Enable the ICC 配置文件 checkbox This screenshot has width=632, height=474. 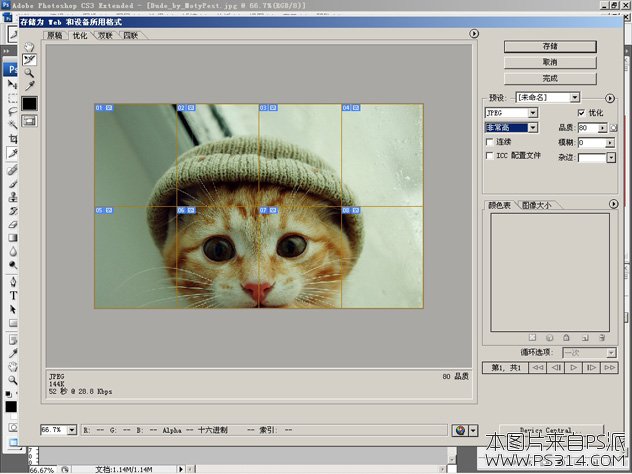488,156
